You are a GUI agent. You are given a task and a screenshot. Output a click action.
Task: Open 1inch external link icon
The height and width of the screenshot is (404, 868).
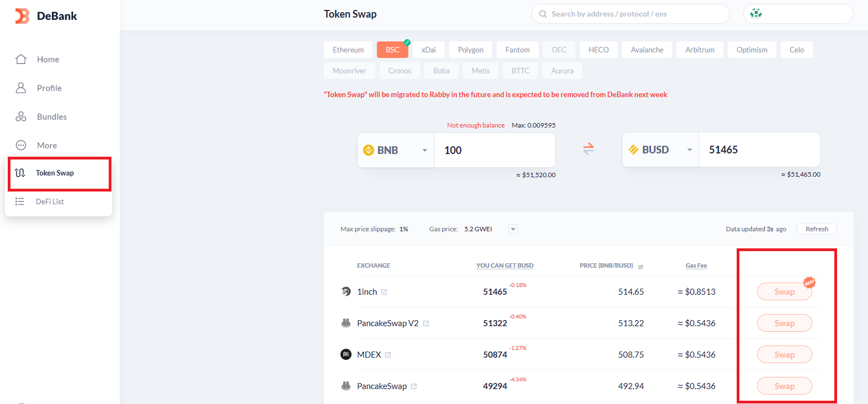tap(384, 292)
